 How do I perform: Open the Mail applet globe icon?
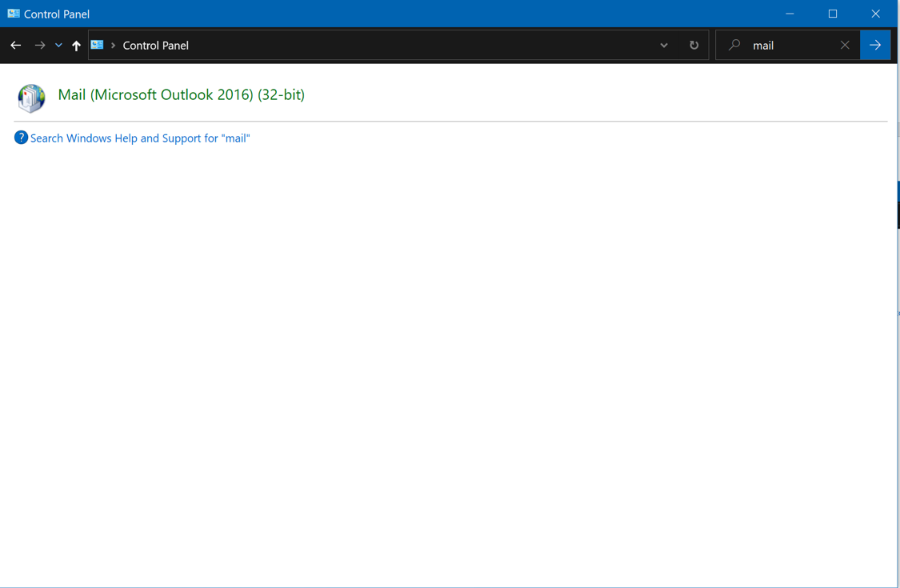pos(31,98)
